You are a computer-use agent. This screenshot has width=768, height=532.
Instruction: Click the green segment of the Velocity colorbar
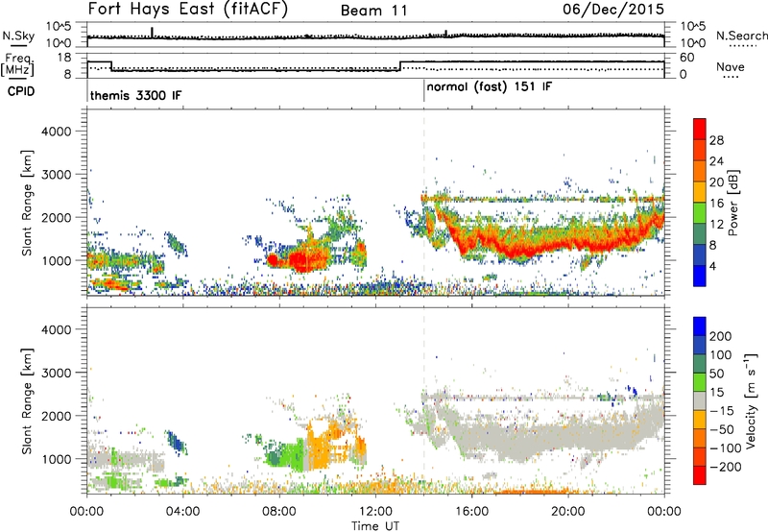700,382
